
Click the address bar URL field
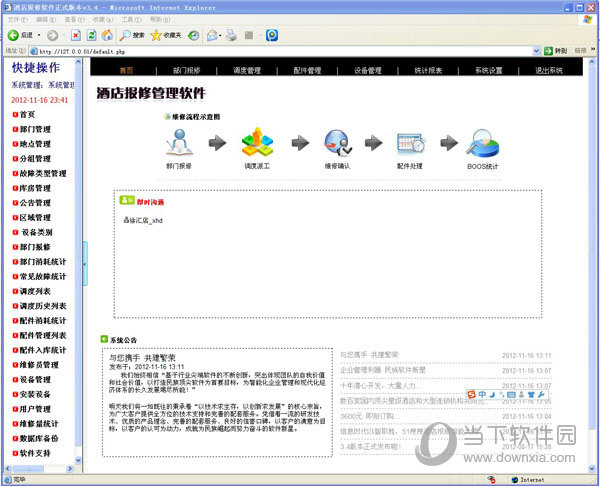pos(280,49)
